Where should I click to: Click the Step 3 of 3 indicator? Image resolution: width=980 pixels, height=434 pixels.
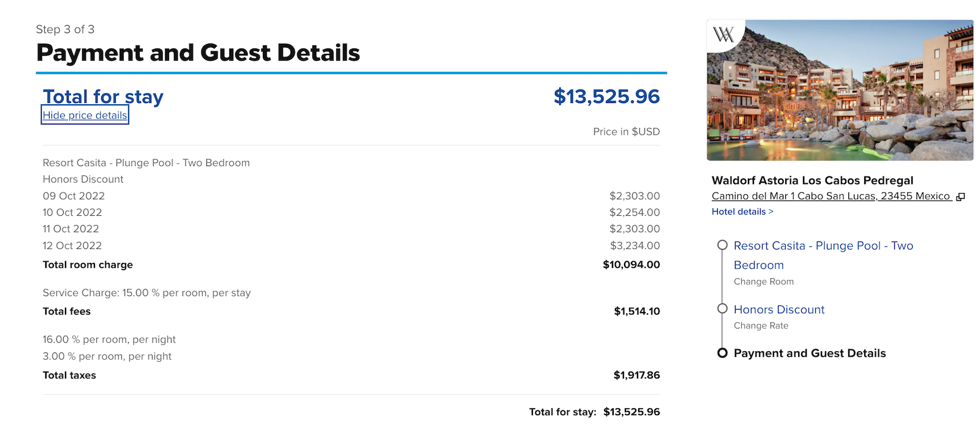64,29
